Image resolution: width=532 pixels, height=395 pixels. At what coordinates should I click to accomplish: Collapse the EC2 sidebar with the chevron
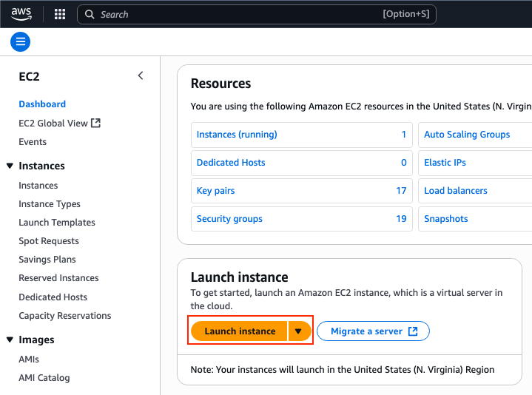[141, 75]
